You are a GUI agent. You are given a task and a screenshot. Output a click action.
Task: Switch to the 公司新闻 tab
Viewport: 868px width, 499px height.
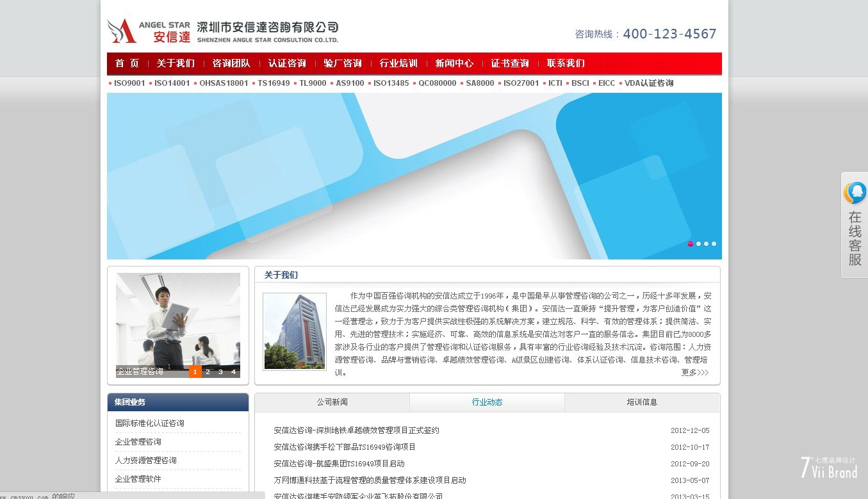coord(332,402)
